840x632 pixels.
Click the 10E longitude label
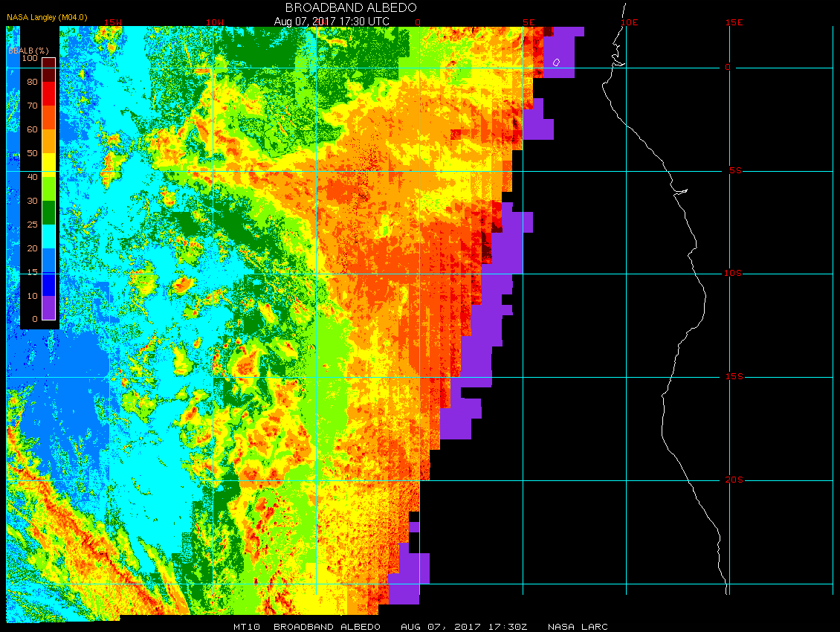coord(630,22)
